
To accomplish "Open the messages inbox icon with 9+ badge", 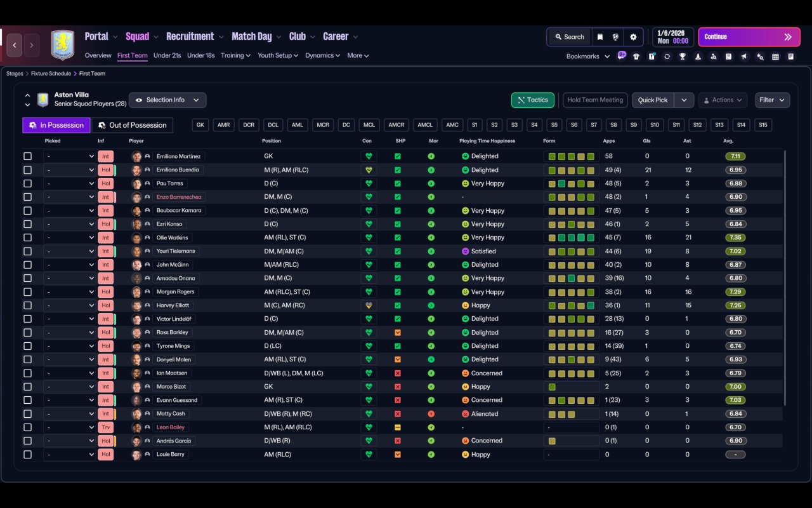I will [x=622, y=55].
